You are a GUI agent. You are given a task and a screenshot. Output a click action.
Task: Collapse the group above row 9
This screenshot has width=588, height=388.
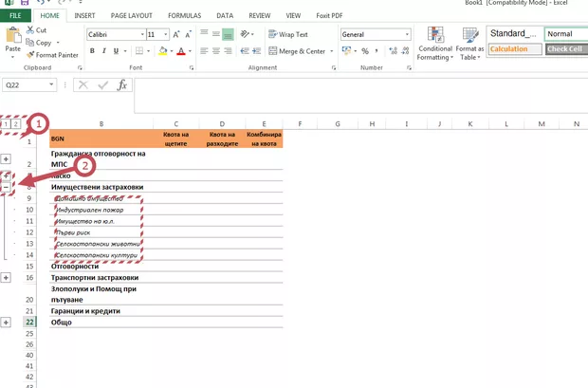(6, 188)
